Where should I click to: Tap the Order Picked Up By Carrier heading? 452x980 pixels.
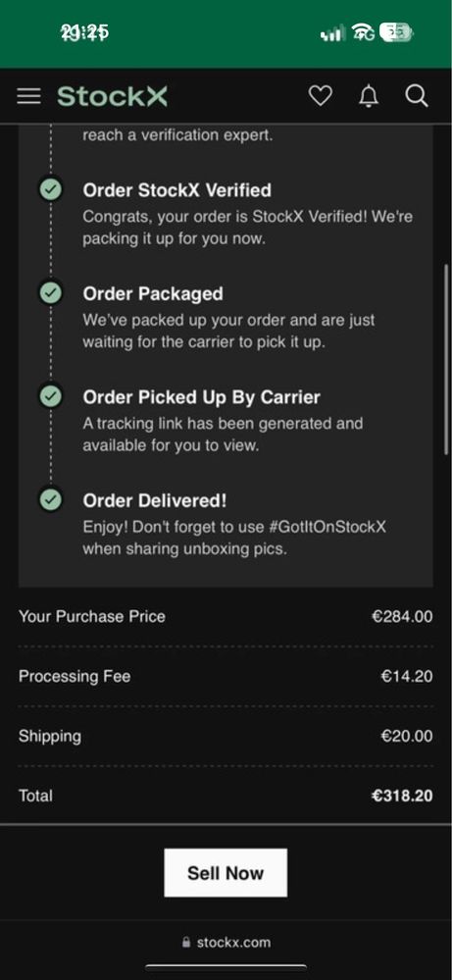pos(202,397)
